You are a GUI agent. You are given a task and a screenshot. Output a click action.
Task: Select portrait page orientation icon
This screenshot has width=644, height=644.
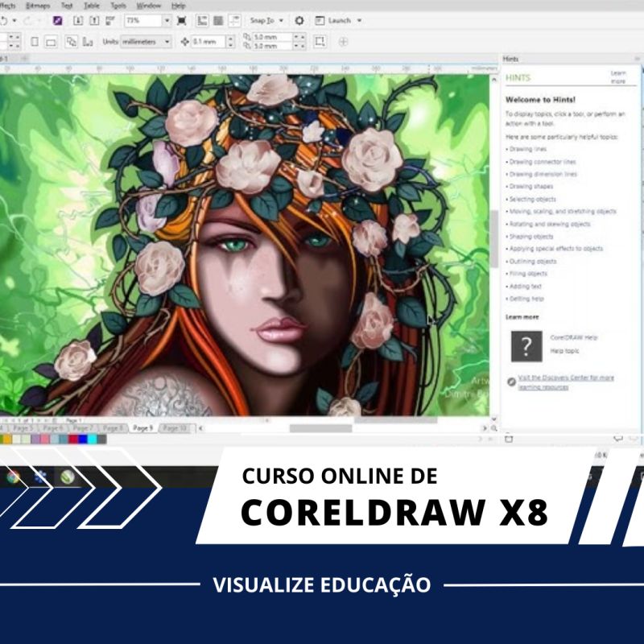click(x=35, y=42)
